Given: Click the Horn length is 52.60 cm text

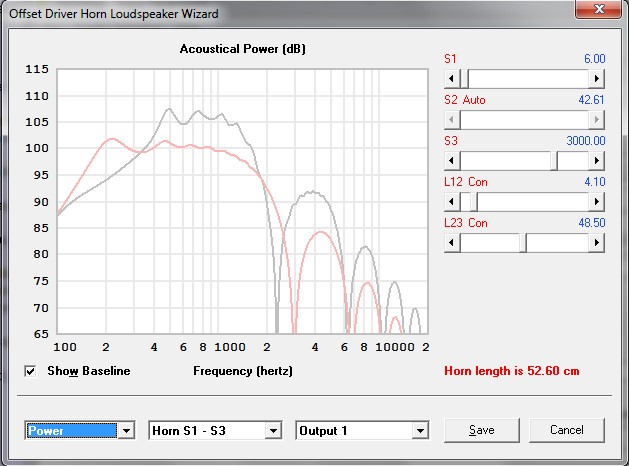Looking at the screenshot, I should point(511,371).
